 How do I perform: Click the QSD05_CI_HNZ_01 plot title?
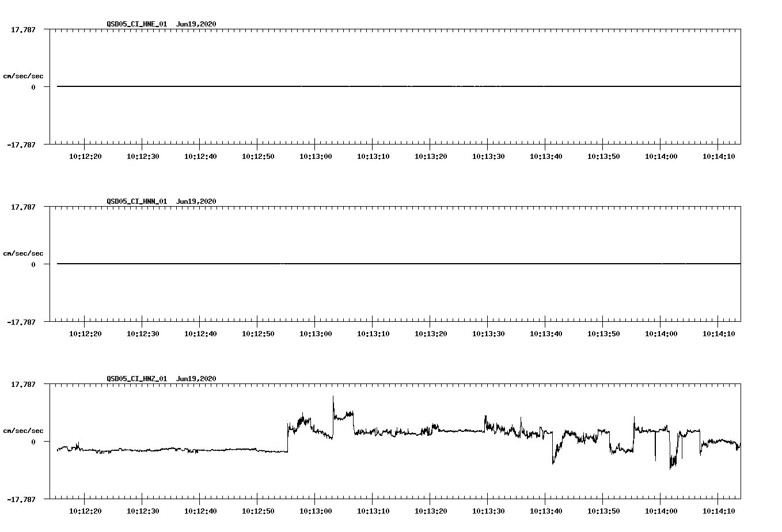click(161, 379)
